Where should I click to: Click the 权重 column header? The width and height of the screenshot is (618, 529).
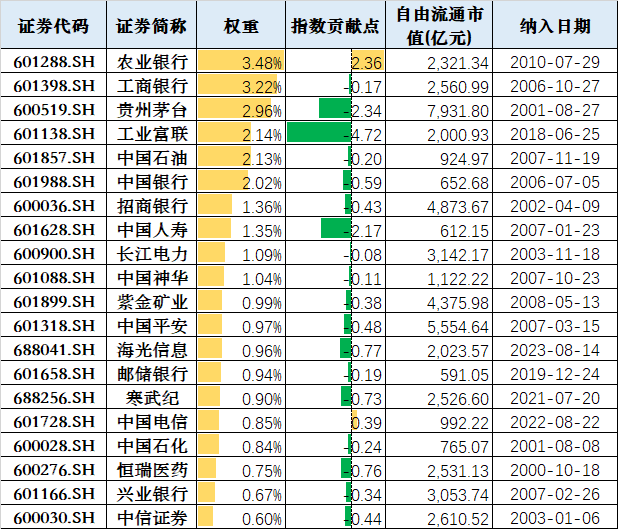pos(241,25)
